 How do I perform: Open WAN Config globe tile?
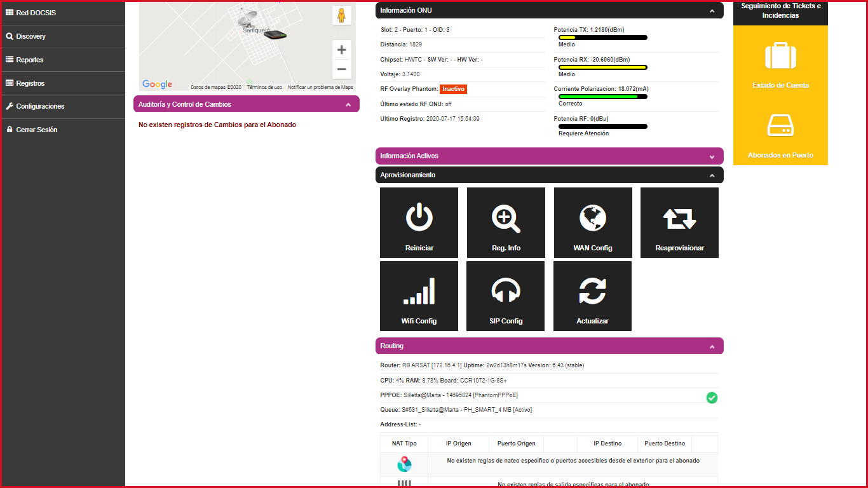592,222
